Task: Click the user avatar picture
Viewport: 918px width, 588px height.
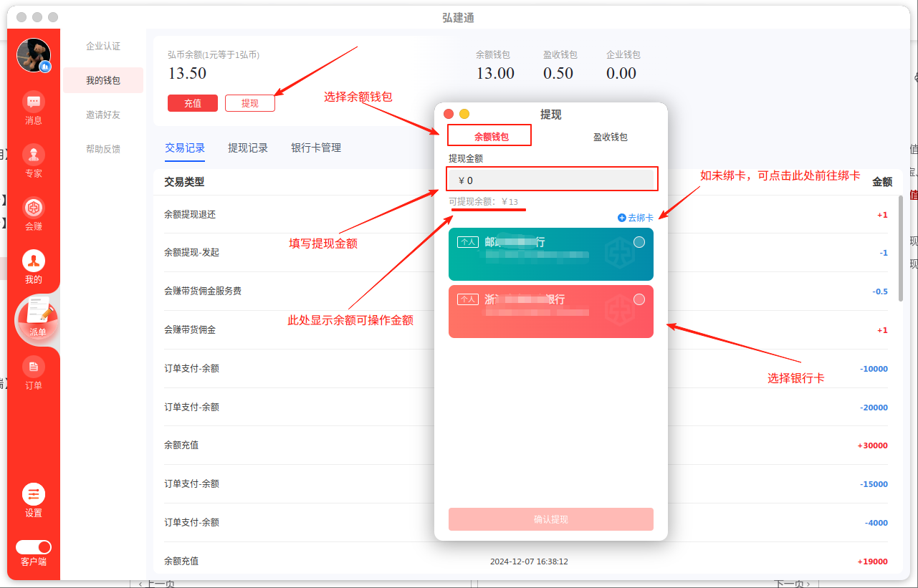Action: click(x=34, y=55)
